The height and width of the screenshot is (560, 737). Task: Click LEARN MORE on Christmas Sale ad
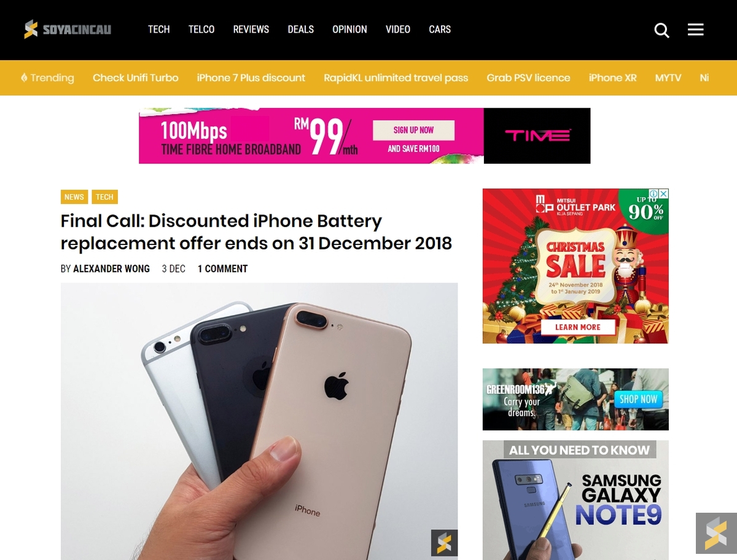(x=578, y=327)
